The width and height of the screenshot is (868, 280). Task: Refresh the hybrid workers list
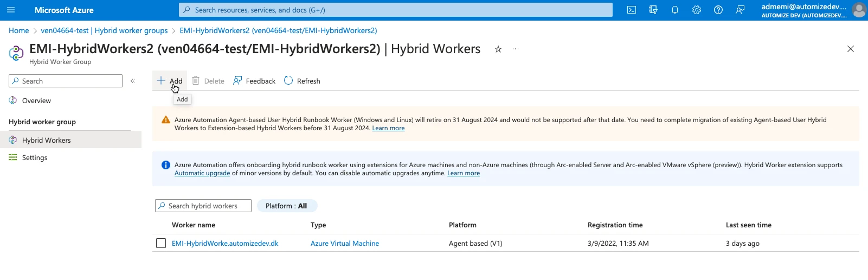click(x=302, y=81)
